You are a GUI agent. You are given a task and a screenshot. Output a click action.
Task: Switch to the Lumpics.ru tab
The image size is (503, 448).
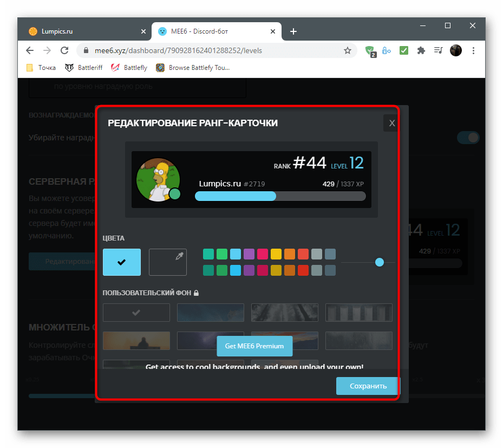click(x=81, y=31)
